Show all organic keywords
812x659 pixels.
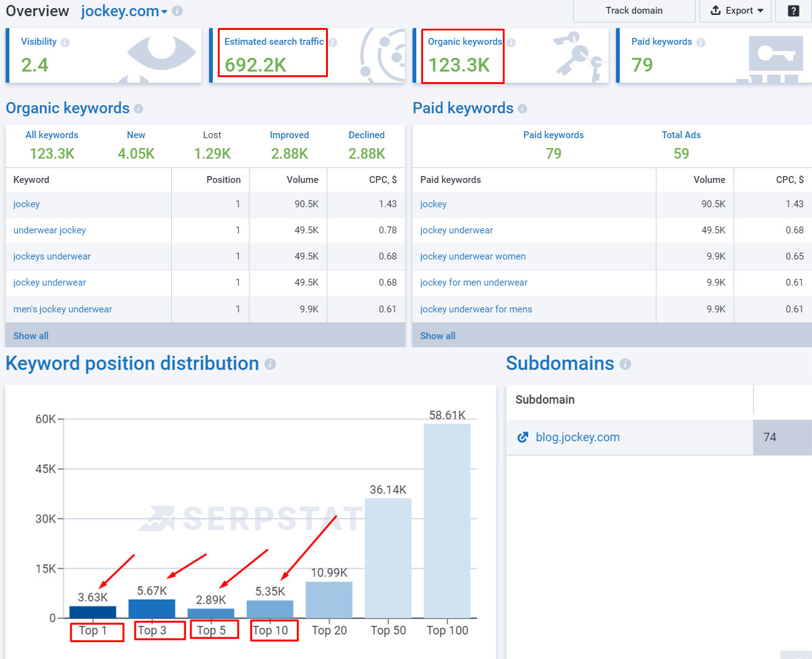tap(31, 336)
